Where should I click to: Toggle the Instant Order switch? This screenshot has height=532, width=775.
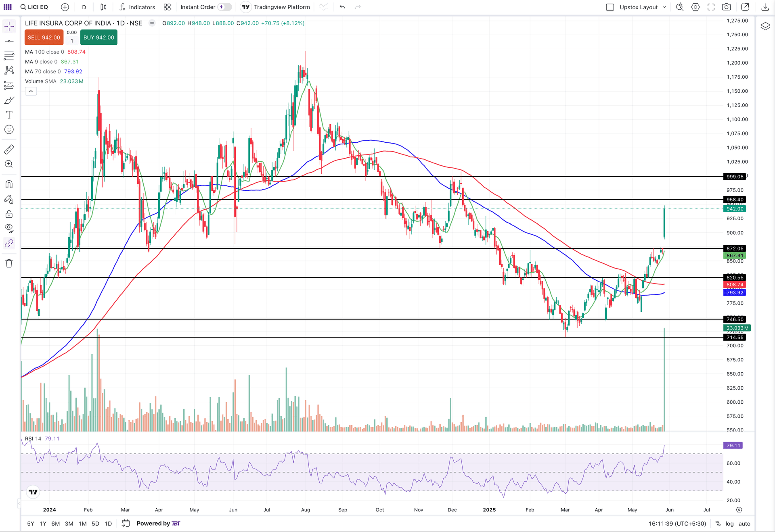point(225,7)
